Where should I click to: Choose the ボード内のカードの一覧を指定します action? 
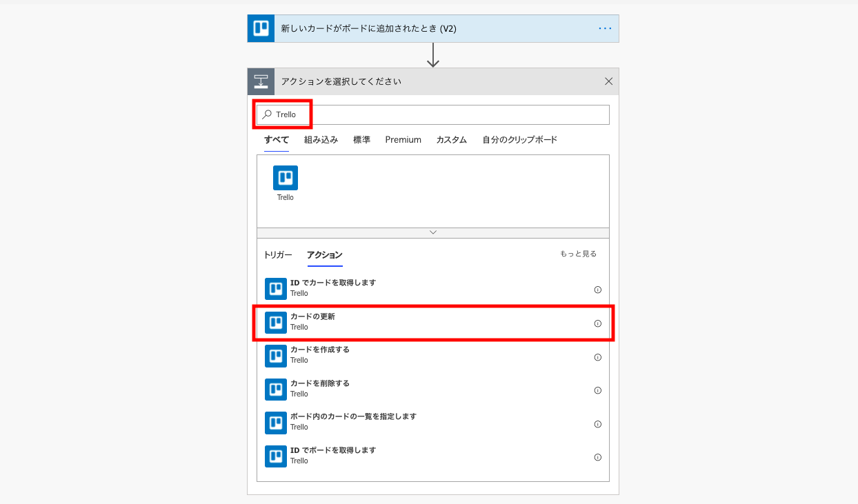click(433, 422)
